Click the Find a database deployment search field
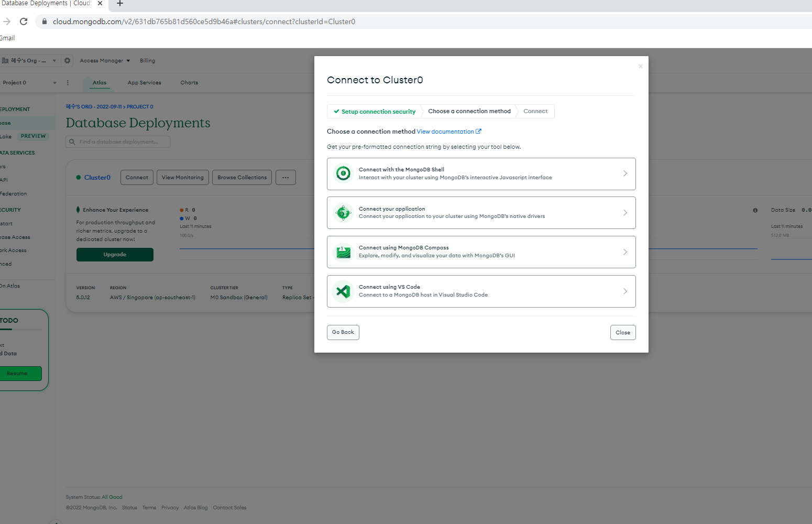The image size is (812, 524). (118, 142)
